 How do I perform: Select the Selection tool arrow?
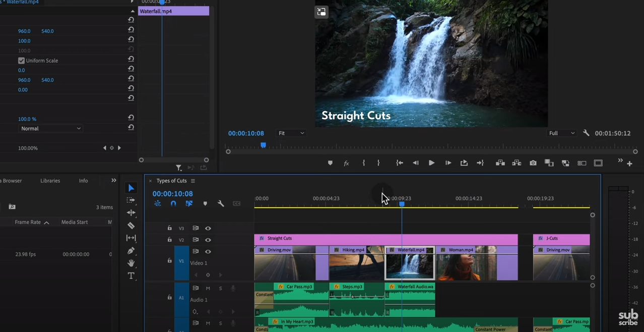click(x=131, y=188)
